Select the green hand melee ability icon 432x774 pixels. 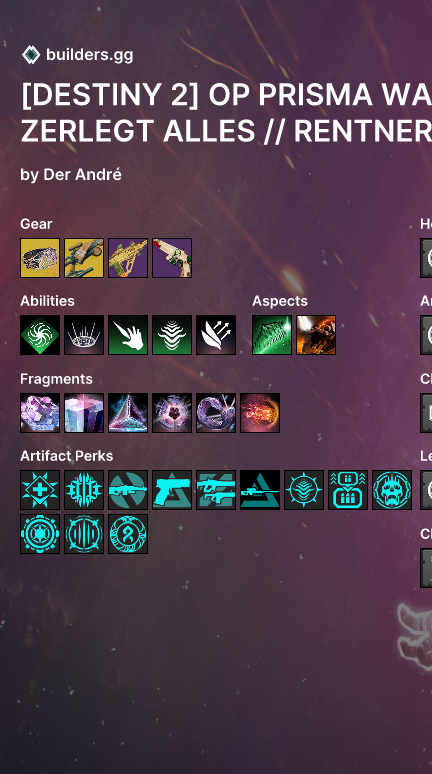(x=128, y=335)
